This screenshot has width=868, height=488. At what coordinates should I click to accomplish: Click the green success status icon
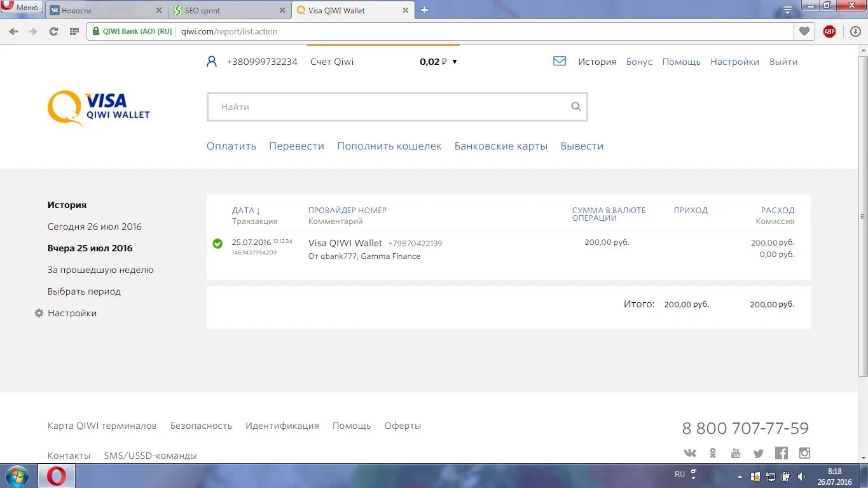217,244
